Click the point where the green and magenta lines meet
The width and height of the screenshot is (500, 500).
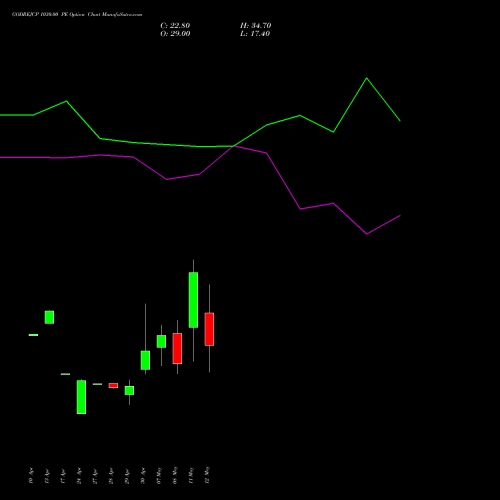click(x=234, y=146)
